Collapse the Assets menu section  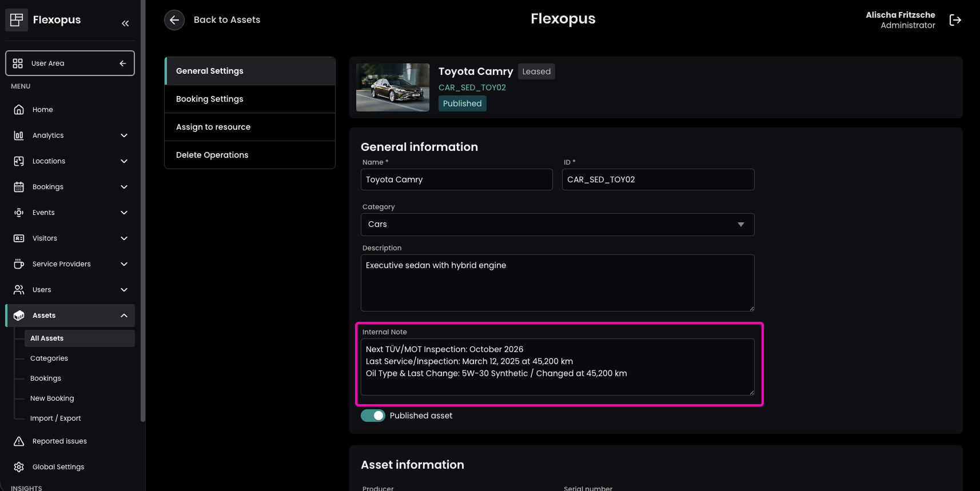(124, 316)
